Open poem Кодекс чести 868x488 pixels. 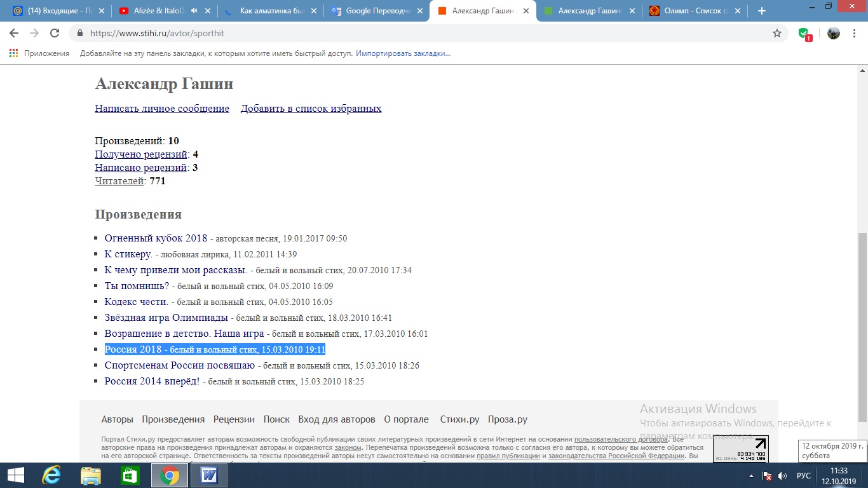137,302
